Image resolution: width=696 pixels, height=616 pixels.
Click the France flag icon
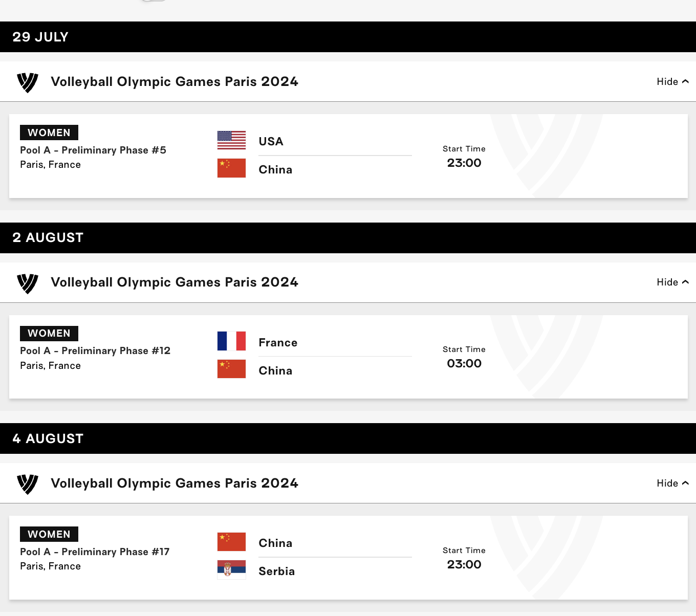coord(231,341)
